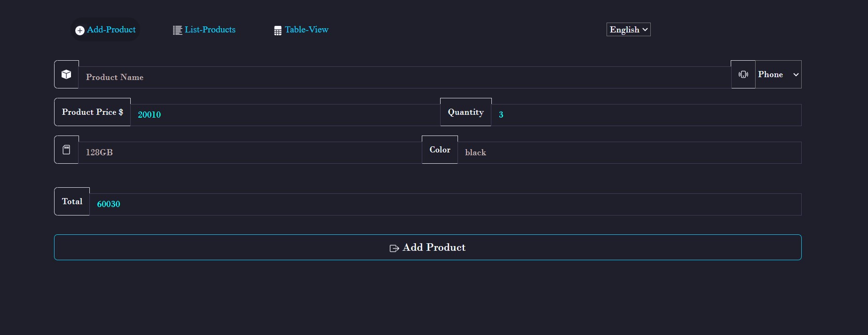Focus the Product Name input field
Viewport: 868px width, 335px height.
point(404,77)
